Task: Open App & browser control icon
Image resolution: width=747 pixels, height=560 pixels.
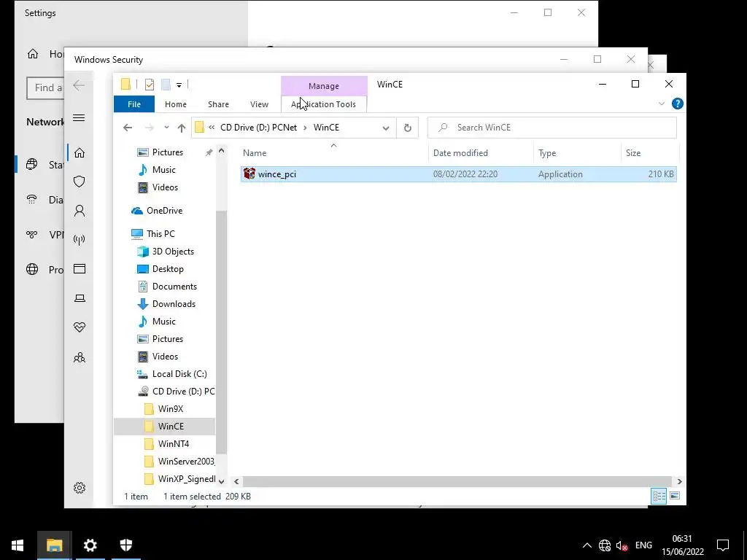Action: click(79, 269)
